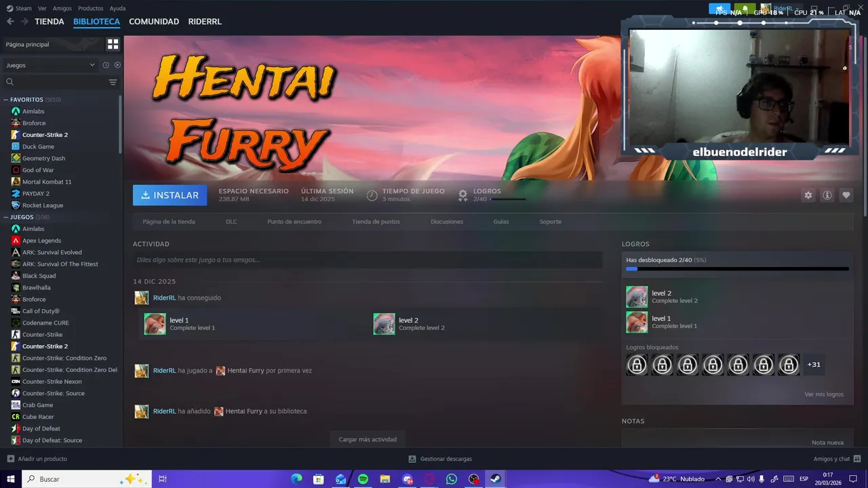Open Página de la tienda tab
This screenshot has width=868, height=488.
(169, 222)
